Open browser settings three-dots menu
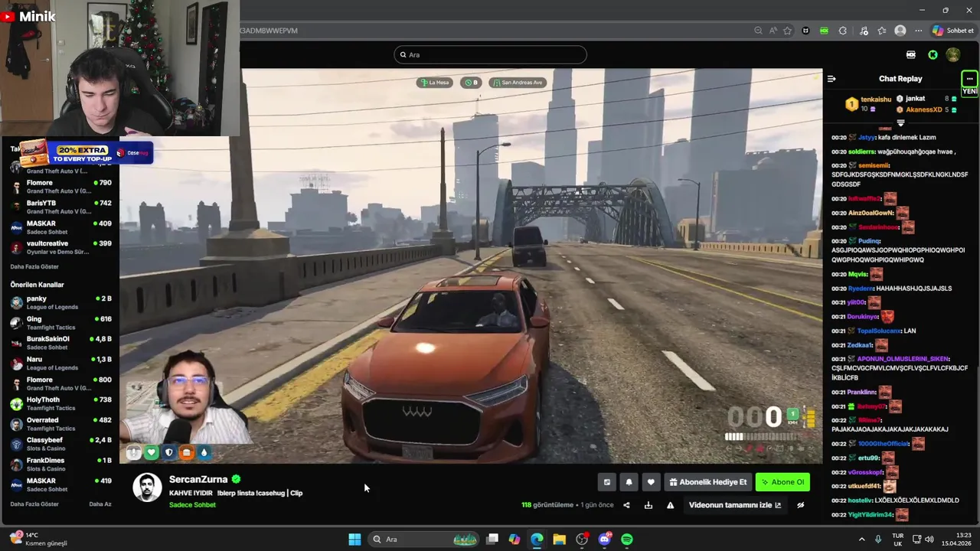 tap(917, 31)
